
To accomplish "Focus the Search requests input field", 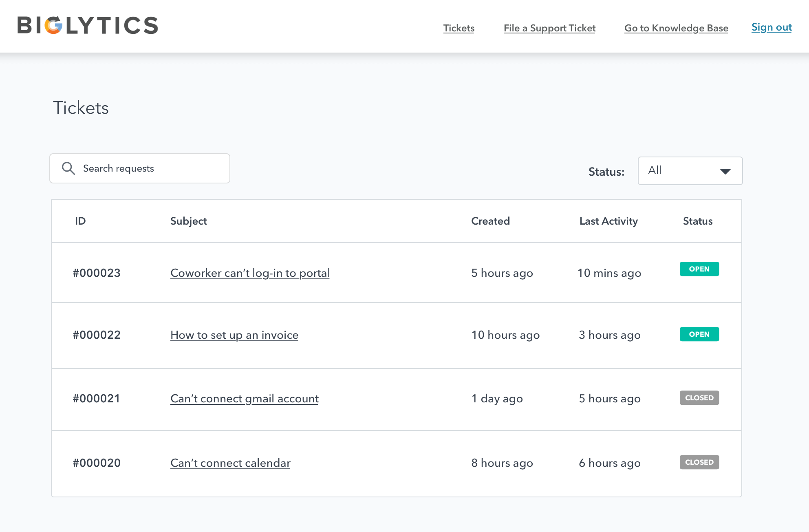I will [151, 168].
